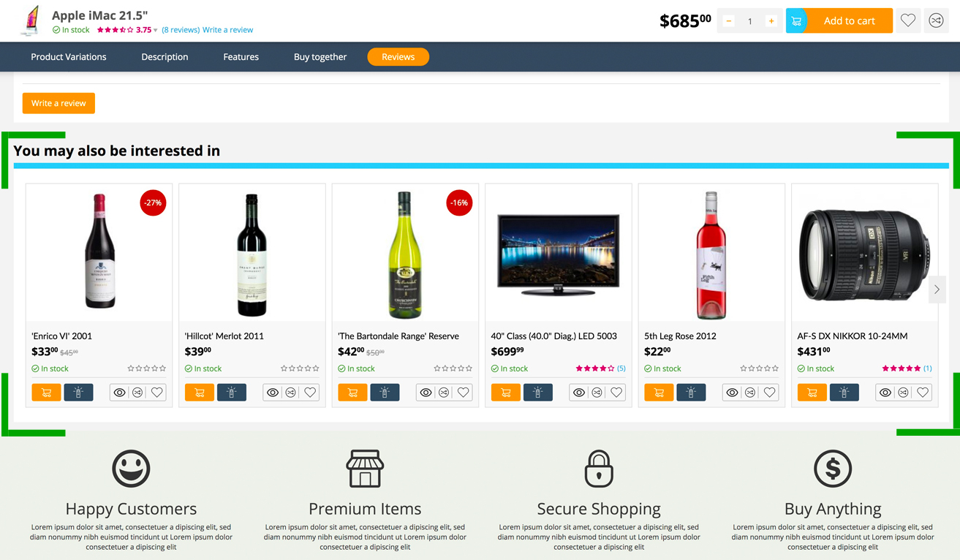The width and height of the screenshot is (960, 560).
Task: Add Apple iMac to wishlist via heart icon
Action: [x=908, y=20]
